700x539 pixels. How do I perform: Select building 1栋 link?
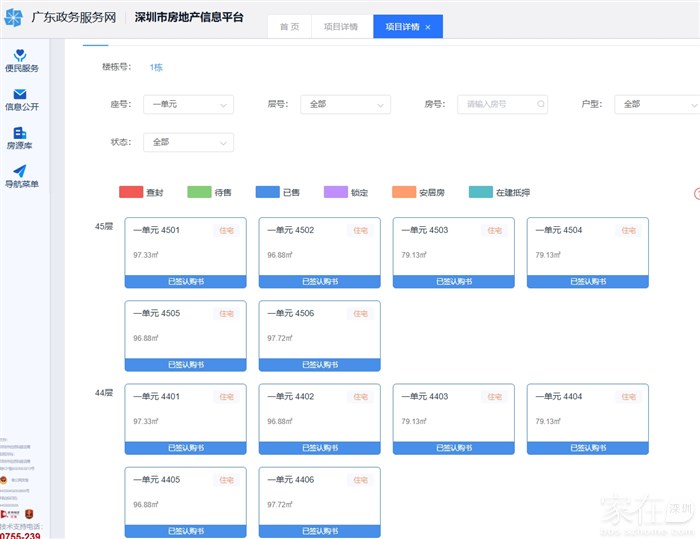click(156, 67)
